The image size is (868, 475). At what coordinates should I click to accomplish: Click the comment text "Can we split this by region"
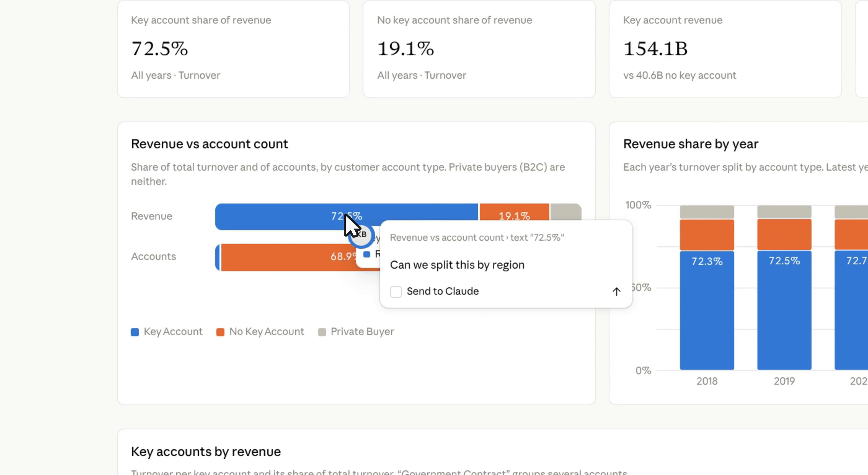click(x=457, y=265)
